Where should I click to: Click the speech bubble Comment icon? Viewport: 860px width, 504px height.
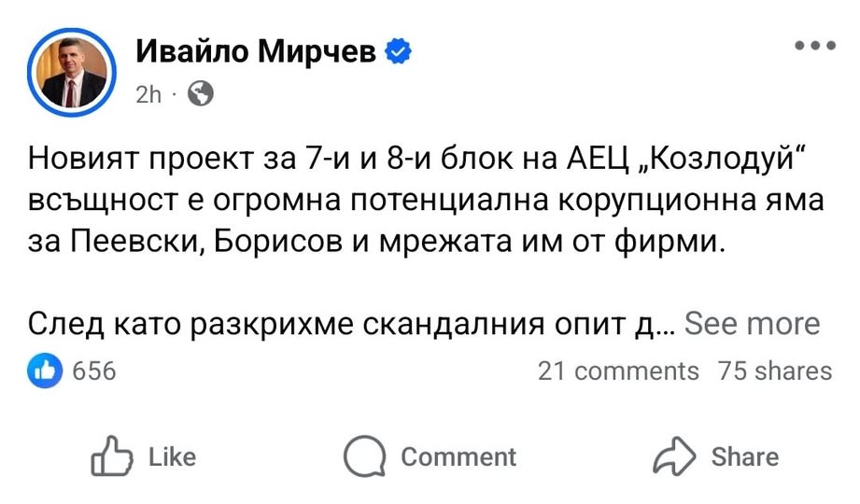(364, 456)
